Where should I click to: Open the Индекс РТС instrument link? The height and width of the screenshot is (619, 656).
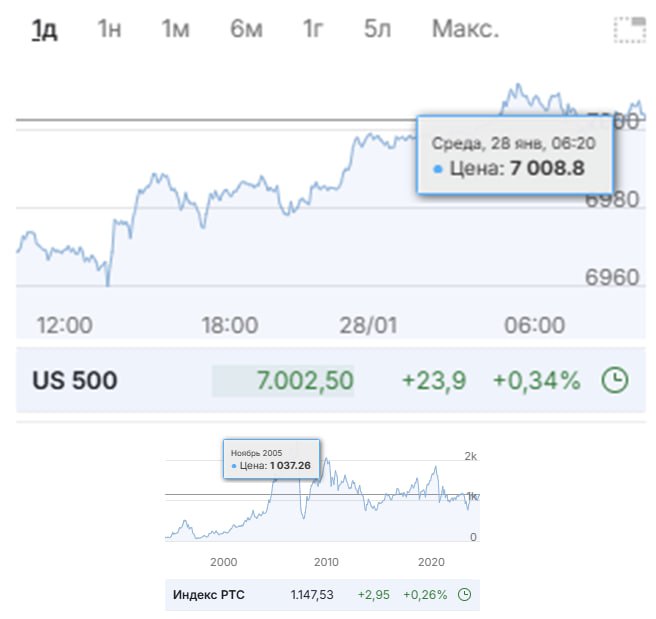208,595
